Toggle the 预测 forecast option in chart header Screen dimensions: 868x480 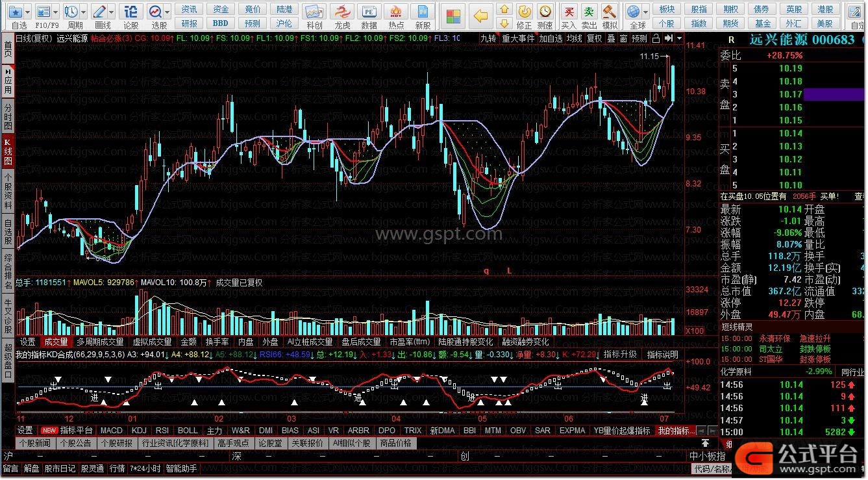639,38
